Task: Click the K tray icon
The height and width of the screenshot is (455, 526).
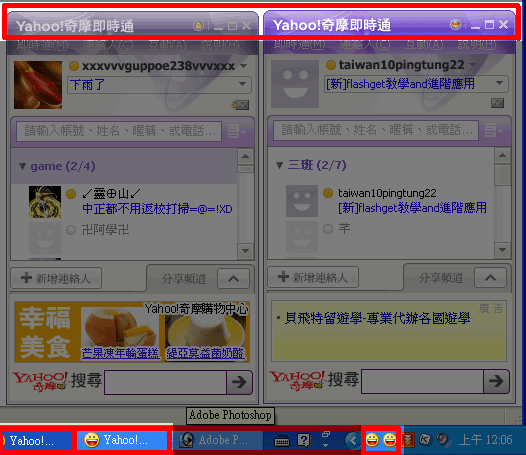Action: [x=425, y=440]
